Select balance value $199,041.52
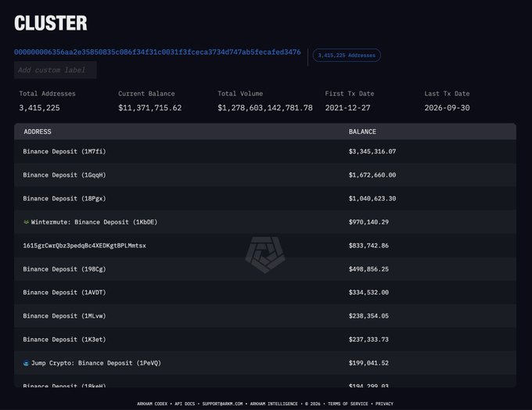This screenshot has height=410, width=532. point(368,363)
